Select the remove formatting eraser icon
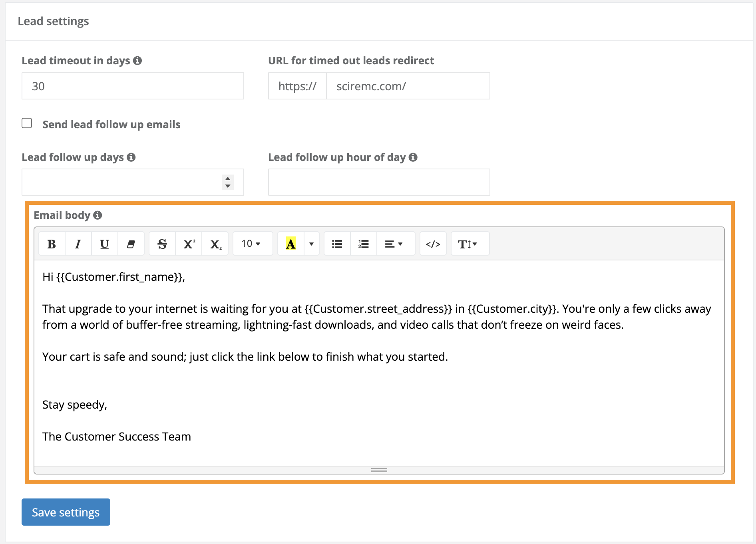Image resolution: width=756 pixels, height=544 pixels. point(131,243)
